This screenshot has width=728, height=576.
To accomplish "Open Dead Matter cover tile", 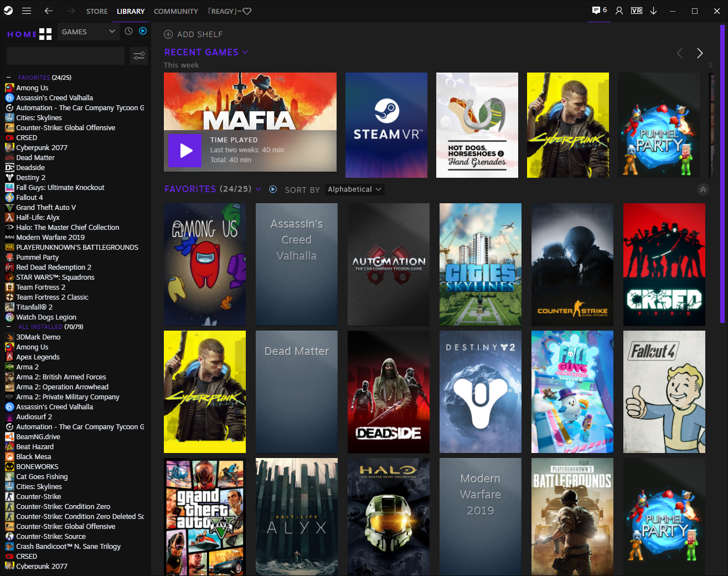I will [x=297, y=392].
